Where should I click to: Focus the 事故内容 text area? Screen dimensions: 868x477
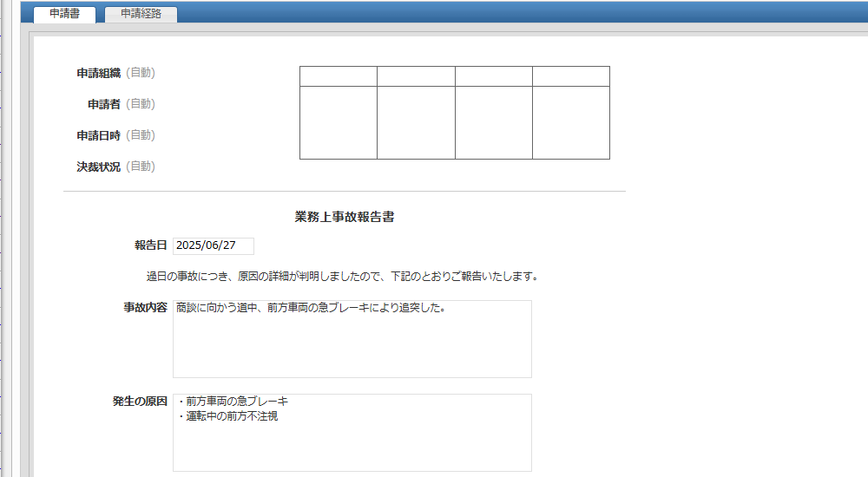352,339
